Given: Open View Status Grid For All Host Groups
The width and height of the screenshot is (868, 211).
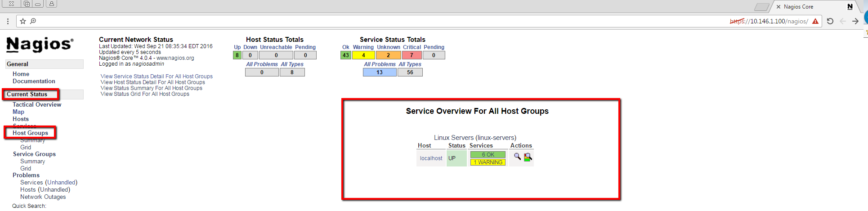Looking at the screenshot, I should tap(145, 94).
